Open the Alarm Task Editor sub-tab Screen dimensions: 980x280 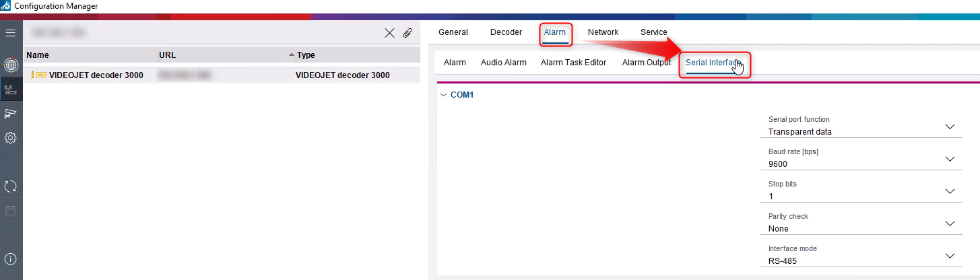(x=574, y=63)
